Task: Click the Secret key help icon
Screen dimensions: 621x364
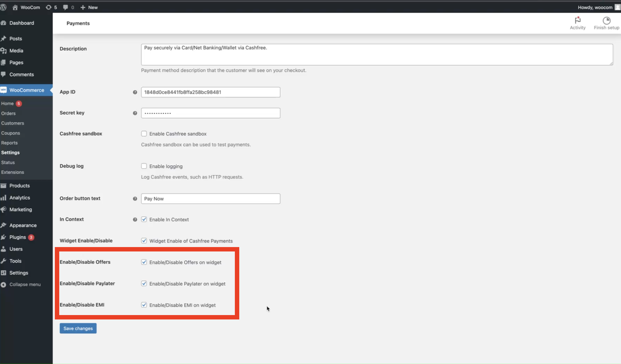Action: click(x=135, y=113)
